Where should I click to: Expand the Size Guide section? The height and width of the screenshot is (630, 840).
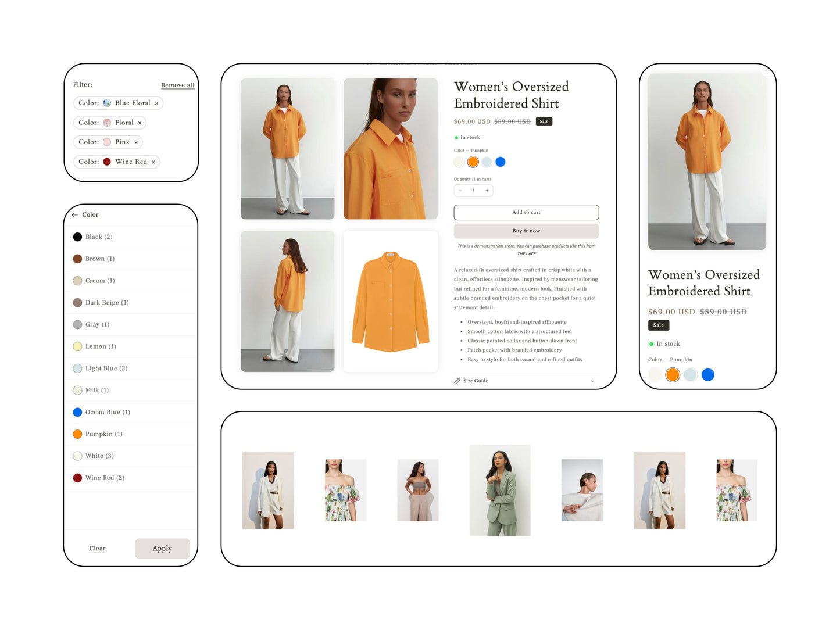tap(592, 381)
